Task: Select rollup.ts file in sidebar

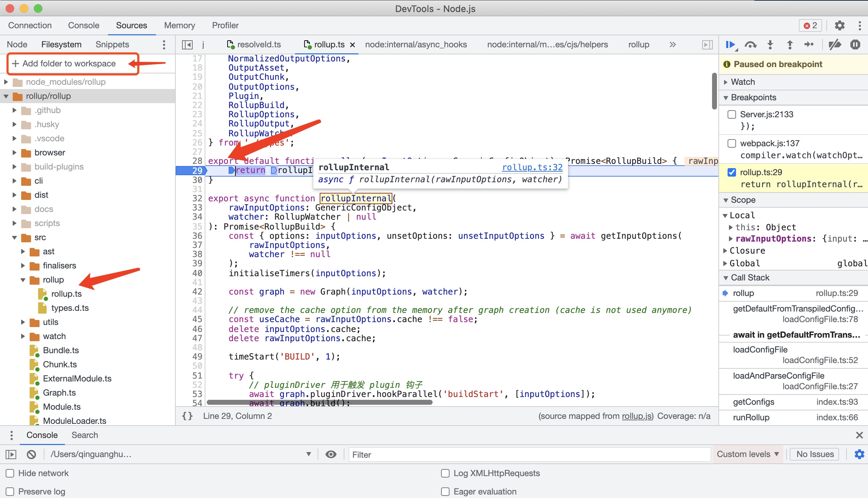Action: pos(66,294)
